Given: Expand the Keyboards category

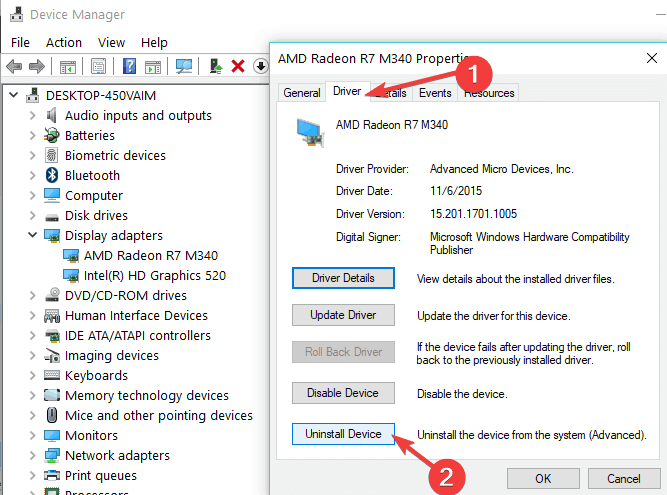Looking at the screenshot, I should pos(32,375).
